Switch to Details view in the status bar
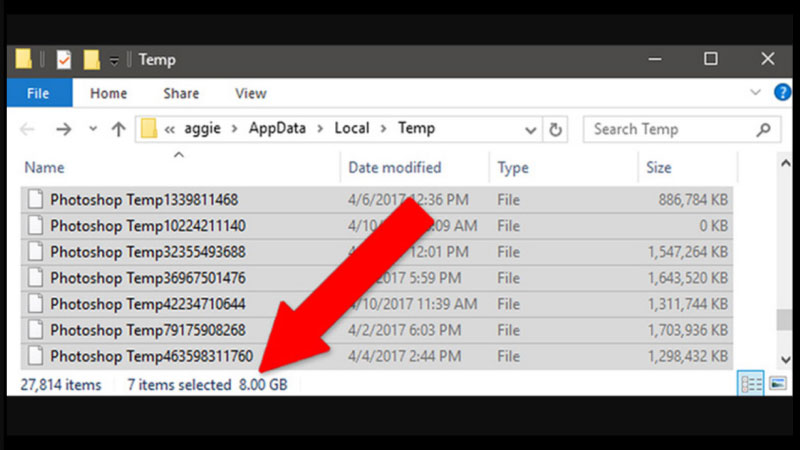The image size is (800, 450). 751,384
